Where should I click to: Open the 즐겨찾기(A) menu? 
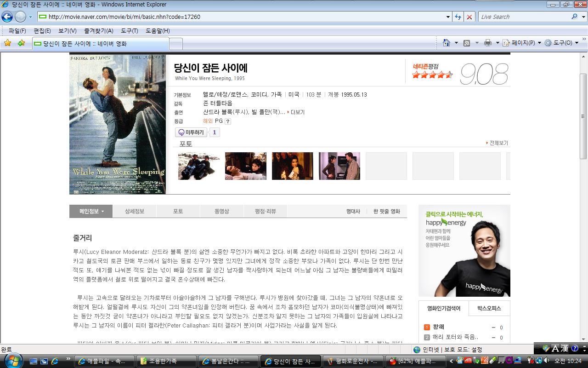click(98, 31)
